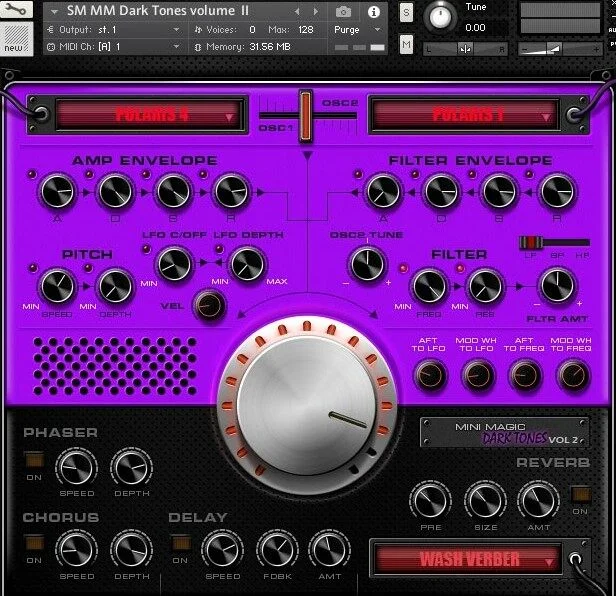Click the LFO Depth knob

pos(247,264)
